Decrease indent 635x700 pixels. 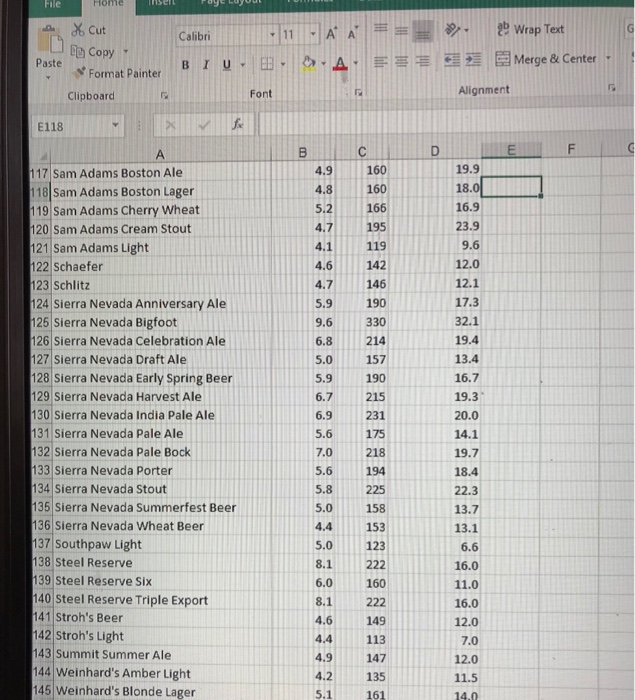point(452,59)
